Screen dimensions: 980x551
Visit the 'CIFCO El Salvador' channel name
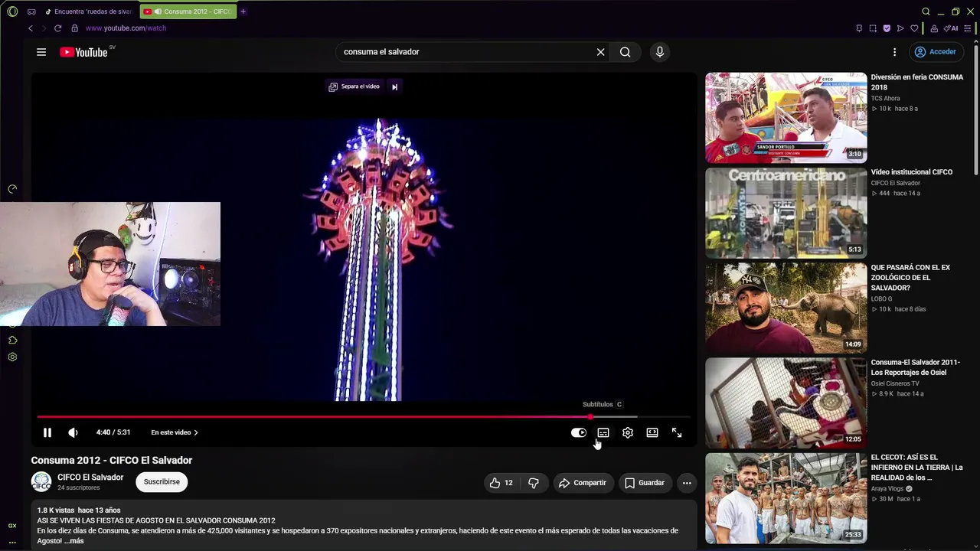[x=90, y=478]
